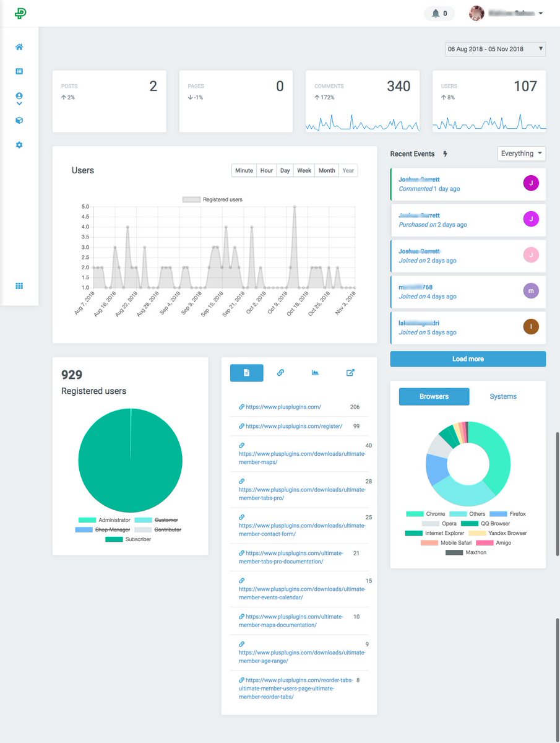
Task: Select the Month view in the Users chart
Action: click(x=326, y=170)
